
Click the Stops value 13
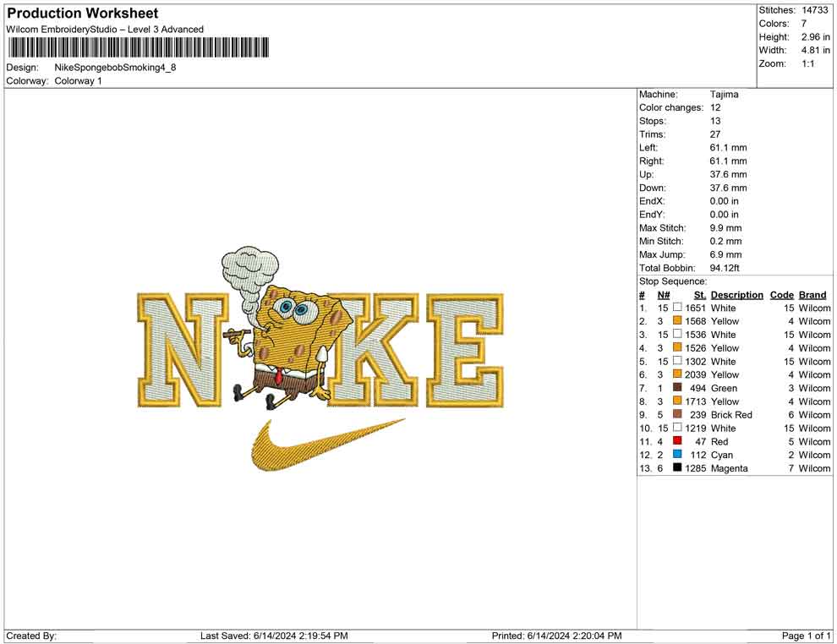pos(715,121)
